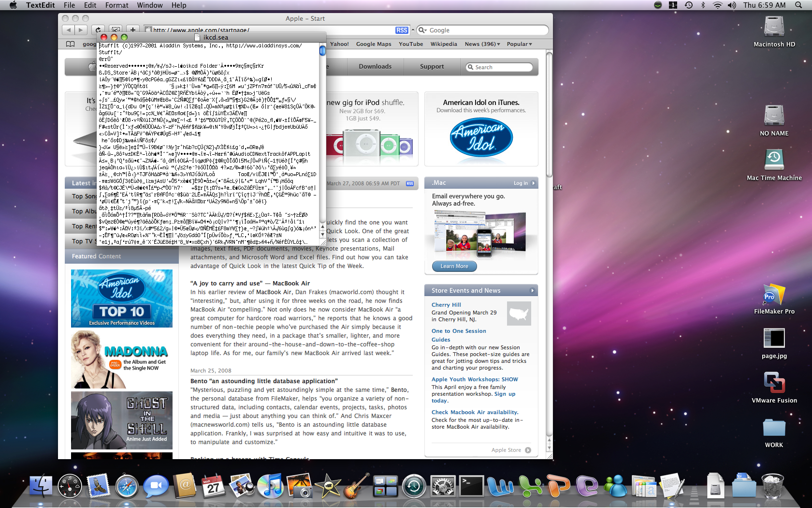The image size is (812, 508).
Task: Launch iMovie from the Dock
Action: (328, 486)
